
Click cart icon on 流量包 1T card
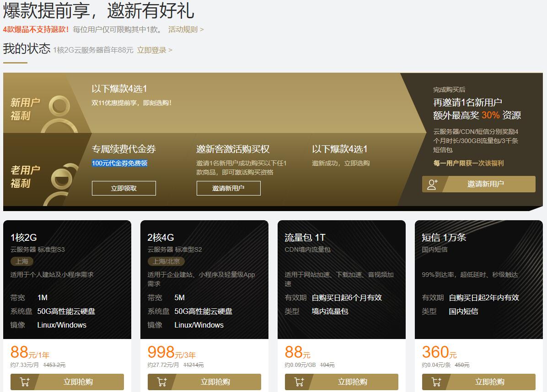299,382
